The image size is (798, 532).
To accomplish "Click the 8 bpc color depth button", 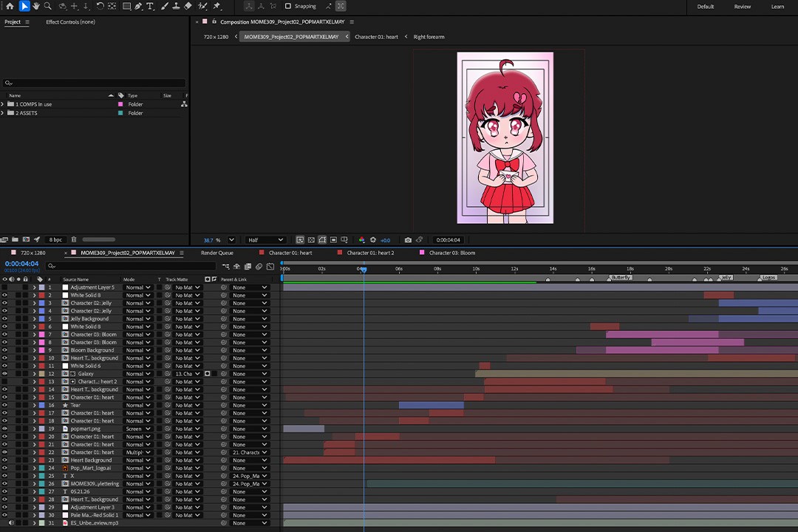I will pos(55,239).
